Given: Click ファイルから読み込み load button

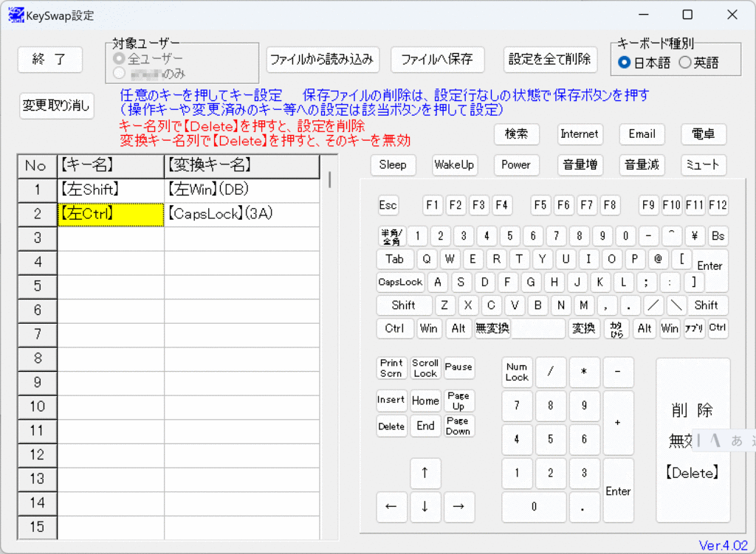Looking at the screenshot, I should [x=323, y=60].
